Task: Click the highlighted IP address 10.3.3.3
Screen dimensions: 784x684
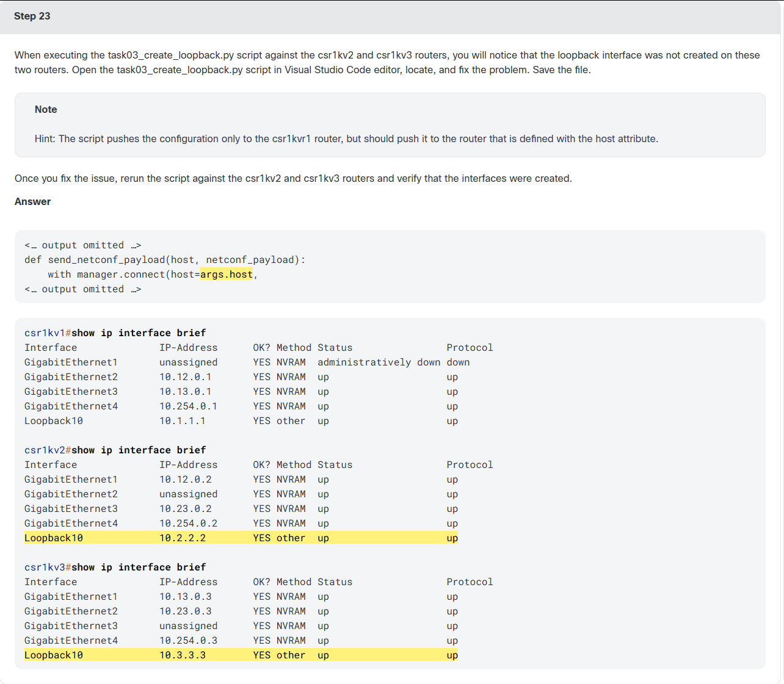Action: point(183,655)
